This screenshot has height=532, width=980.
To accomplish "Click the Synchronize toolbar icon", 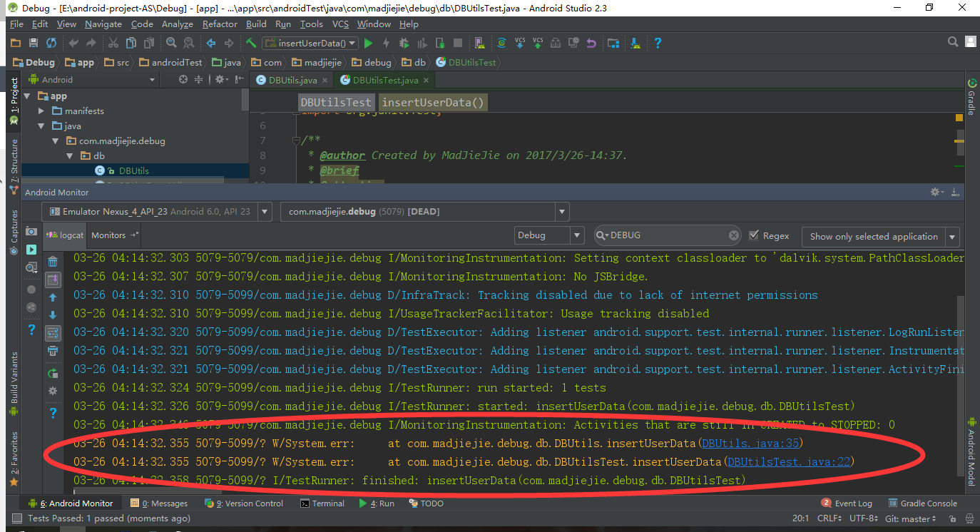I will pyautogui.click(x=51, y=43).
